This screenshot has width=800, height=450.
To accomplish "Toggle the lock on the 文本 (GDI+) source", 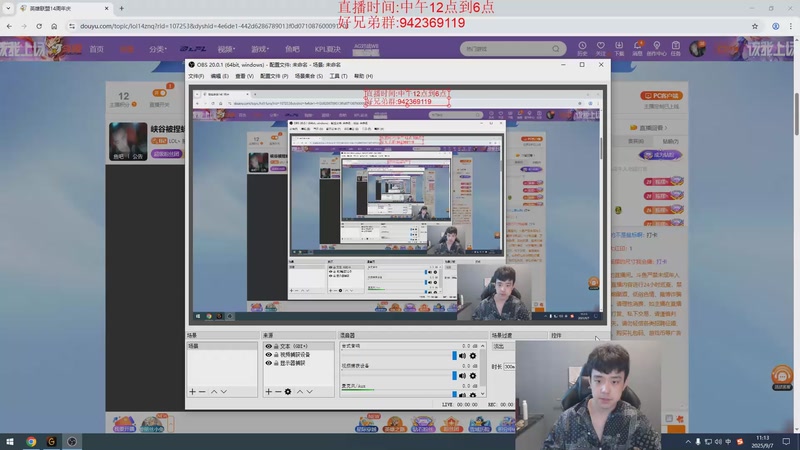I will click(276, 346).
